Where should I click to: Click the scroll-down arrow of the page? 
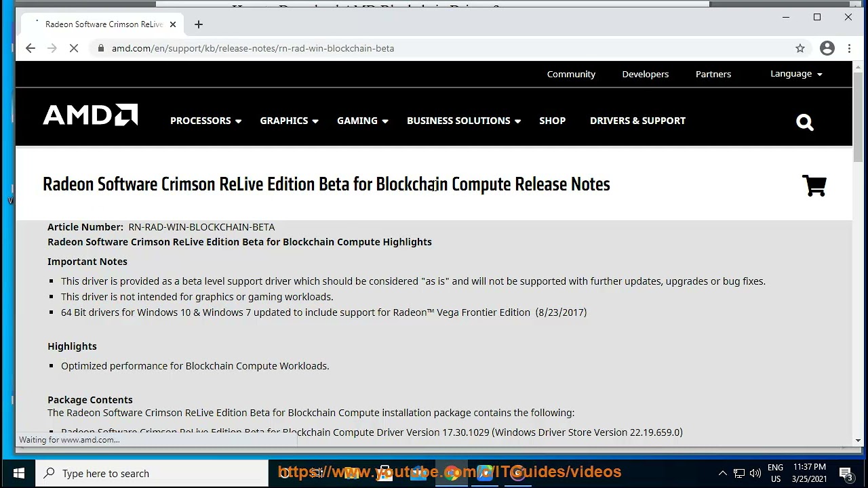(x=858, y=441)
